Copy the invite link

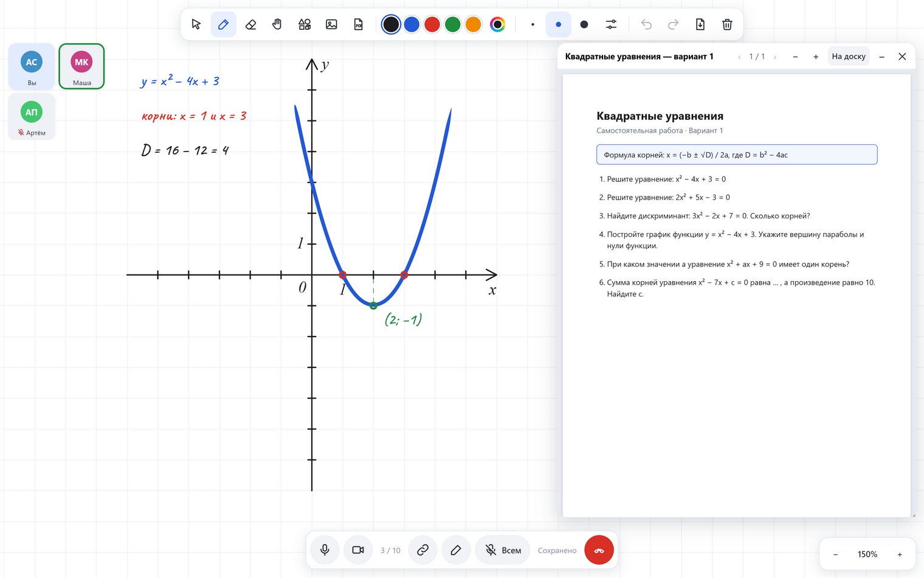click(x=422, y=550)
